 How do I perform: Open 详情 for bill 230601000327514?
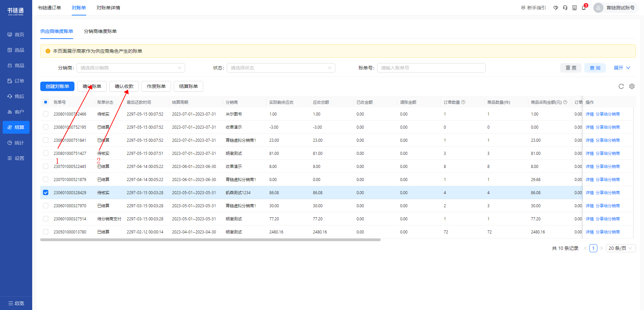pyautogui.click(x=590, y=219)
